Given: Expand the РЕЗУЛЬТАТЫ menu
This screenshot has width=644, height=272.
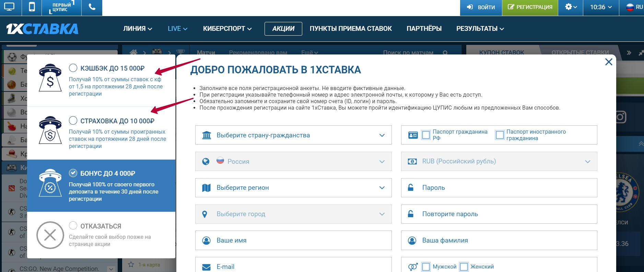Looking at the screenshot, I should [480, 29].
